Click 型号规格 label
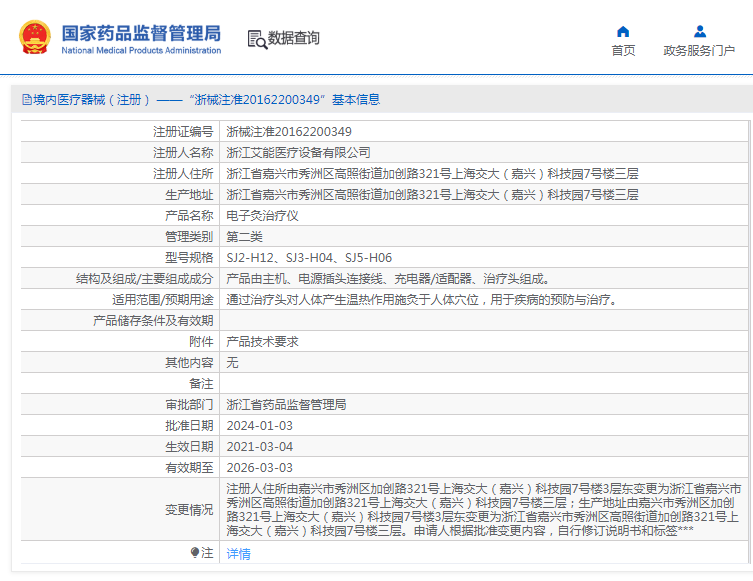 (189, 258)
